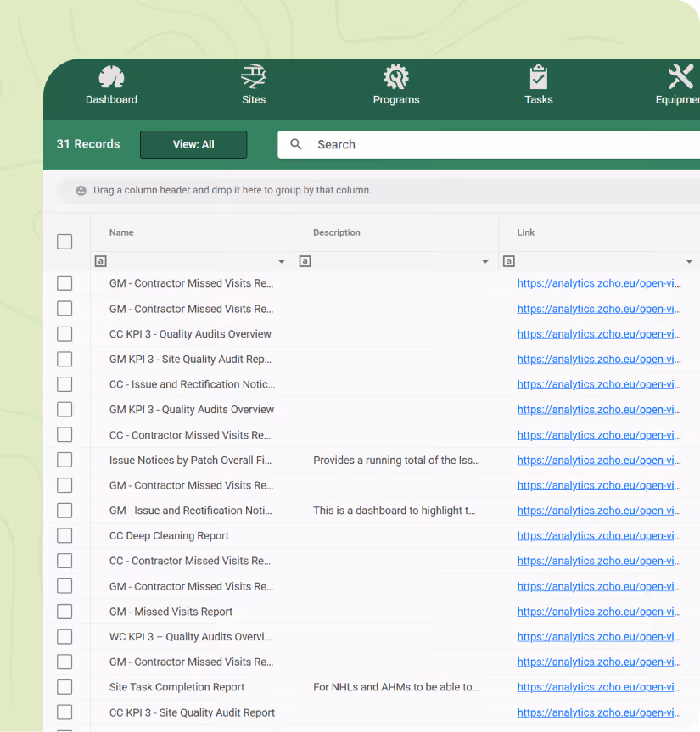Tick checkbox for GM KPI 3 - Site Quality Audit Rep…

[64, 360]
